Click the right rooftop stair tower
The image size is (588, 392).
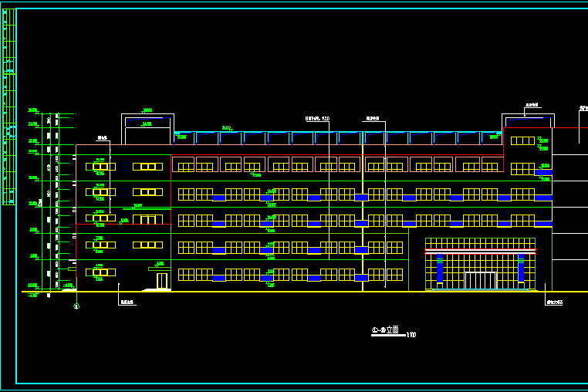coord(528,122)
